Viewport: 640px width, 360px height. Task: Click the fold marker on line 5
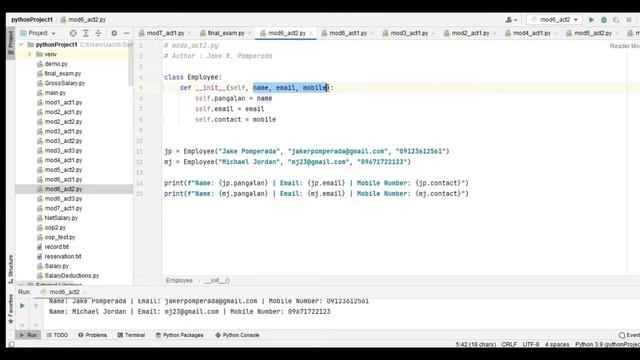[161, 88]
